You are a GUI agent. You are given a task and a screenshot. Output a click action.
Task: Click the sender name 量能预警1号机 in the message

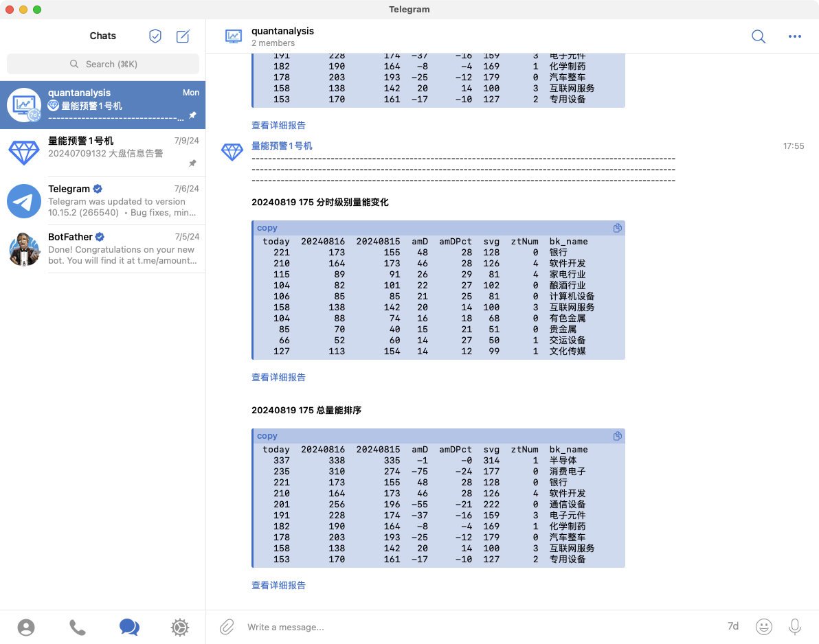pos(282,146)
